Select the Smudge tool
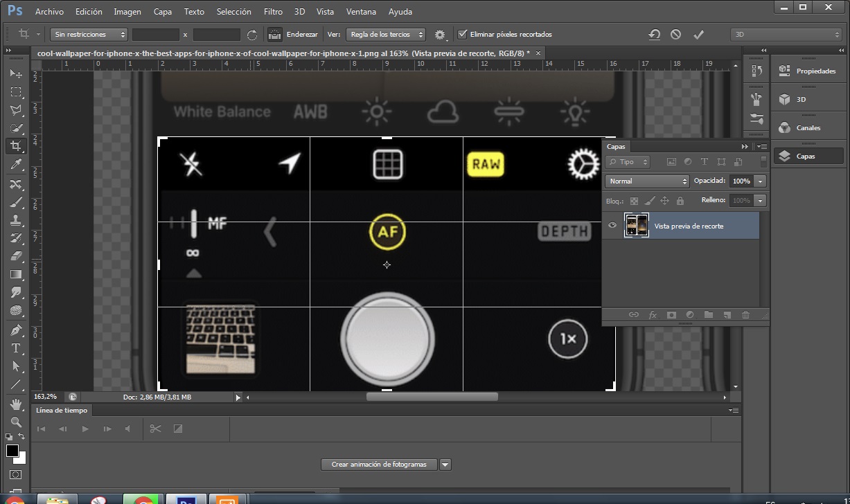 click(x=15, y=292)
